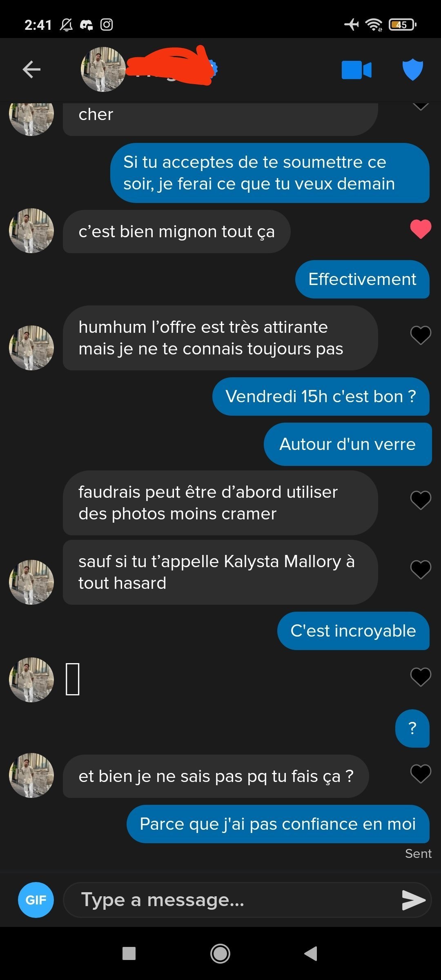Like the 'et bien je ne sais pas' message
This screenshot has height=980, width=441.
coord(421,773)
